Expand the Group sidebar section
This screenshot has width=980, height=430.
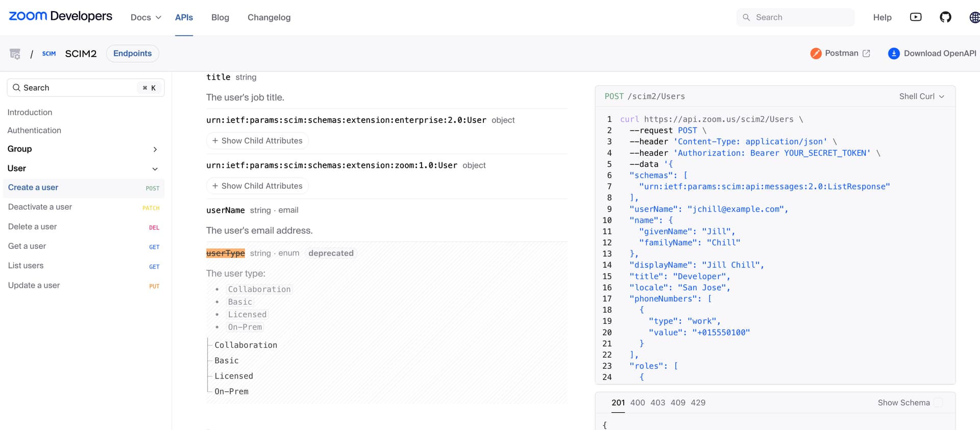(x=155, y=149)
